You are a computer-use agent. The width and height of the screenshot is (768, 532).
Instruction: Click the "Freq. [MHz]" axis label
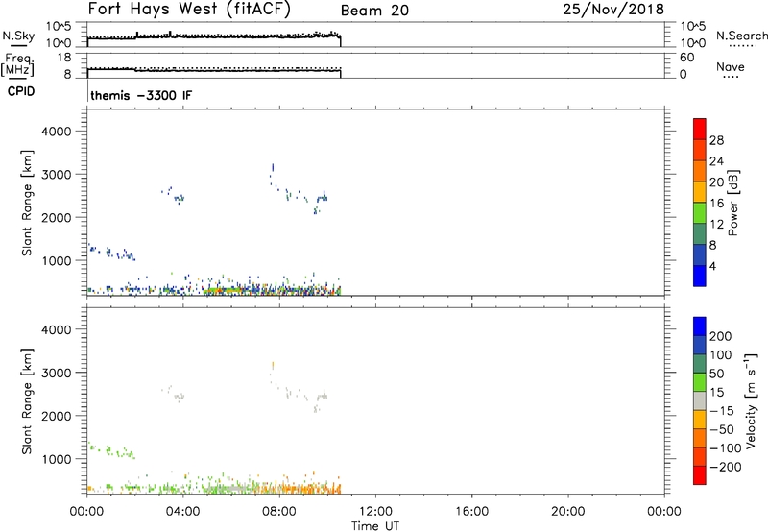[17, 64]
